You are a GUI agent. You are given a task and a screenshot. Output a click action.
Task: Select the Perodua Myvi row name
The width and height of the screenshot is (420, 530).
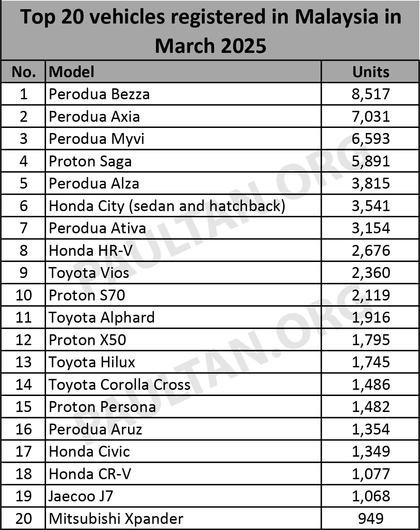point(96,139)
